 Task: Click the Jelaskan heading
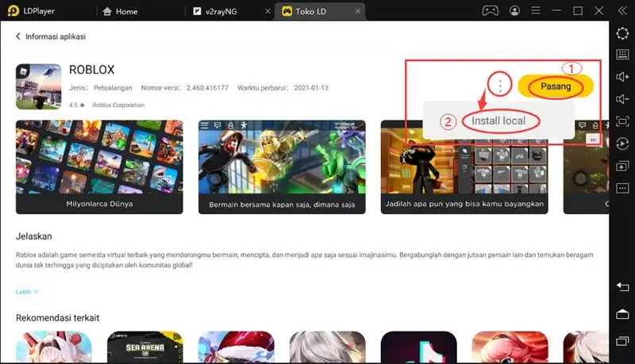point(33,236)
